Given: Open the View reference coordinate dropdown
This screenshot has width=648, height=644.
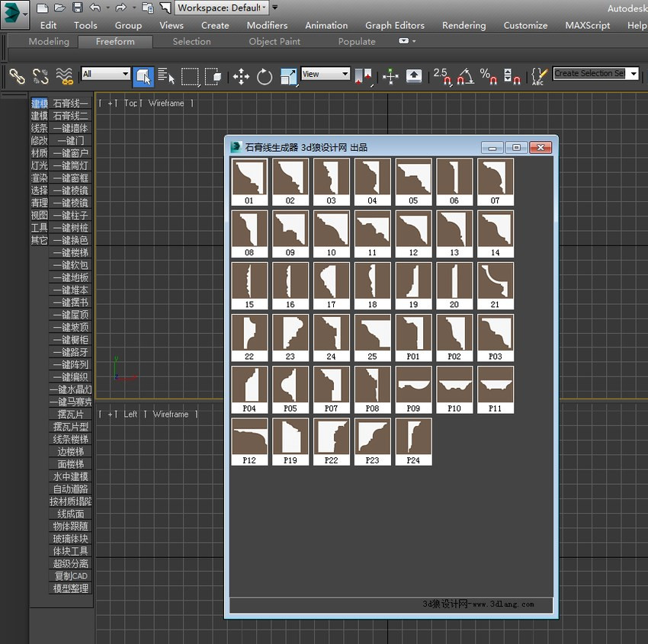Looking at the screenshot, I should (x=326, y=74).
